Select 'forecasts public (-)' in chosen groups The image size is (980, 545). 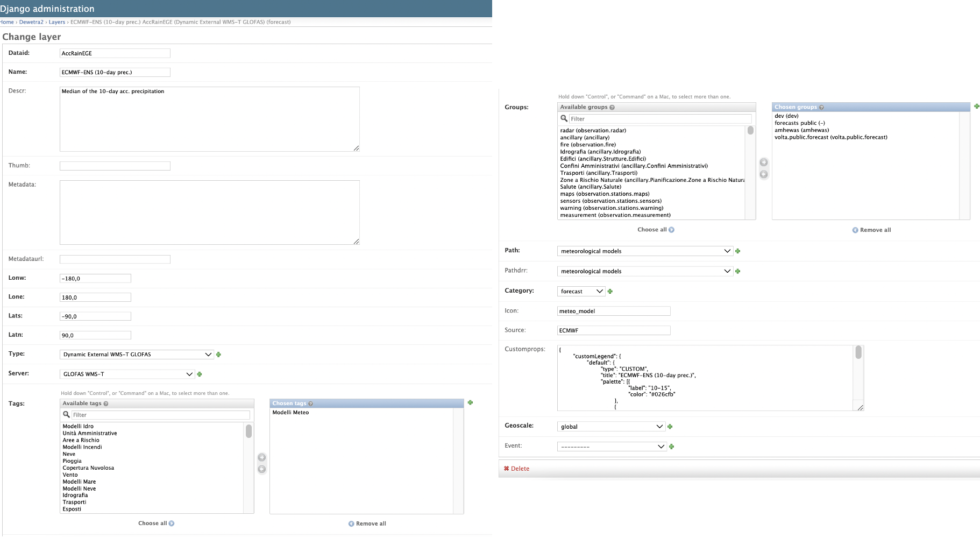coord(800,123)
